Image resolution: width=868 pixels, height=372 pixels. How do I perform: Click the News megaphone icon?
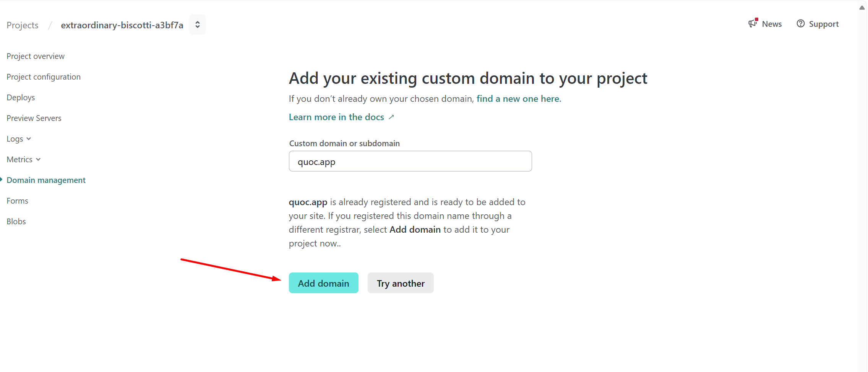[753, 24]
